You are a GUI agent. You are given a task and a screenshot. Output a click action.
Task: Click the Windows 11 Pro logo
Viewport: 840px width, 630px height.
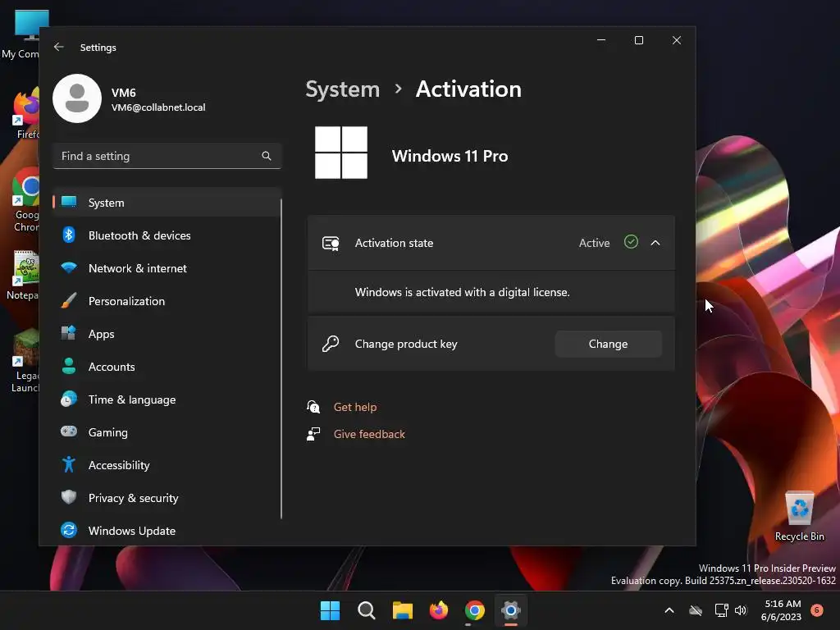click(341, 153)
